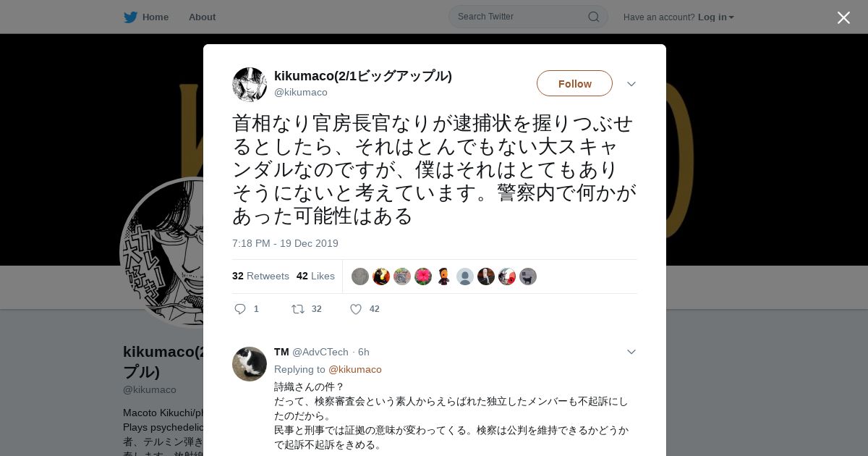
Task: Follow kikumaco with the Follow button
Action: tap(574, 83)
